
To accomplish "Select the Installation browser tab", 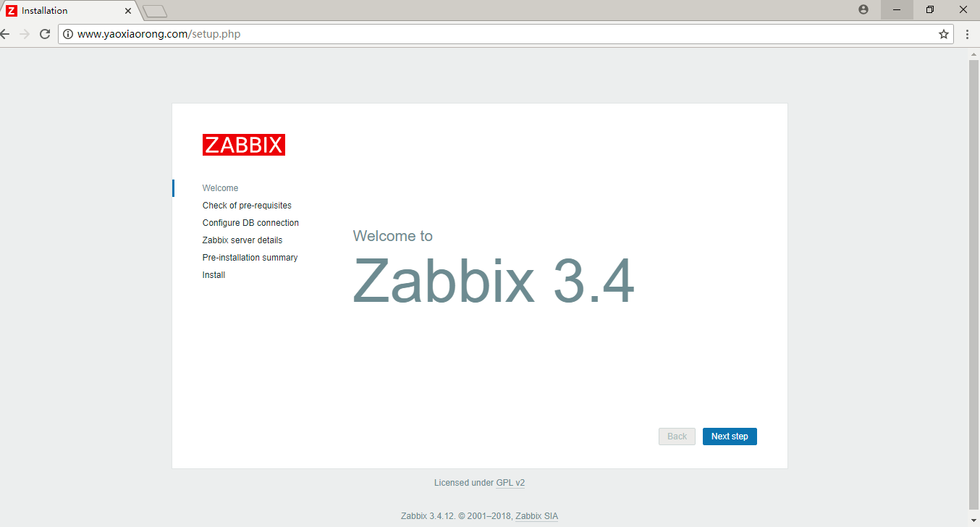I will [69, 11].
